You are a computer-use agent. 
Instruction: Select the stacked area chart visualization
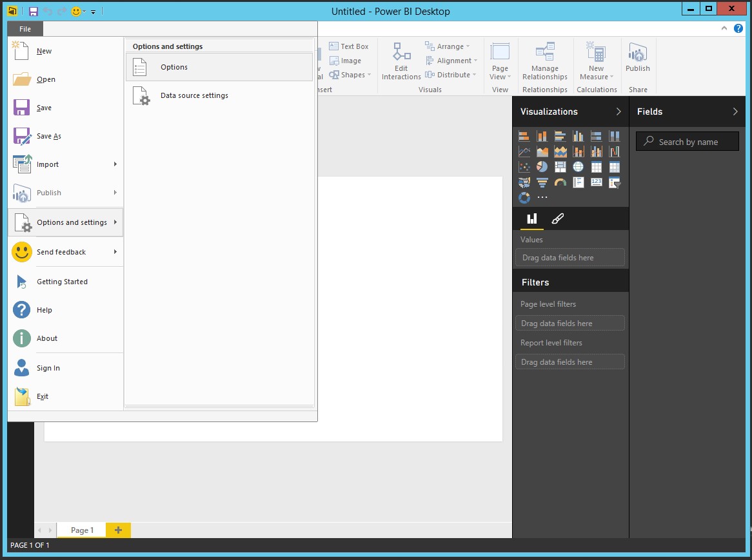click(x=560, y=152)
